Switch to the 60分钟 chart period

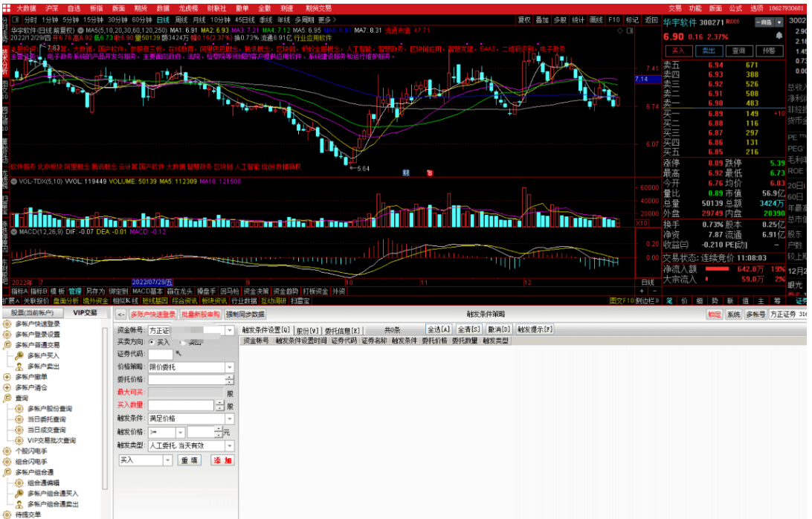tap(141, 19)
